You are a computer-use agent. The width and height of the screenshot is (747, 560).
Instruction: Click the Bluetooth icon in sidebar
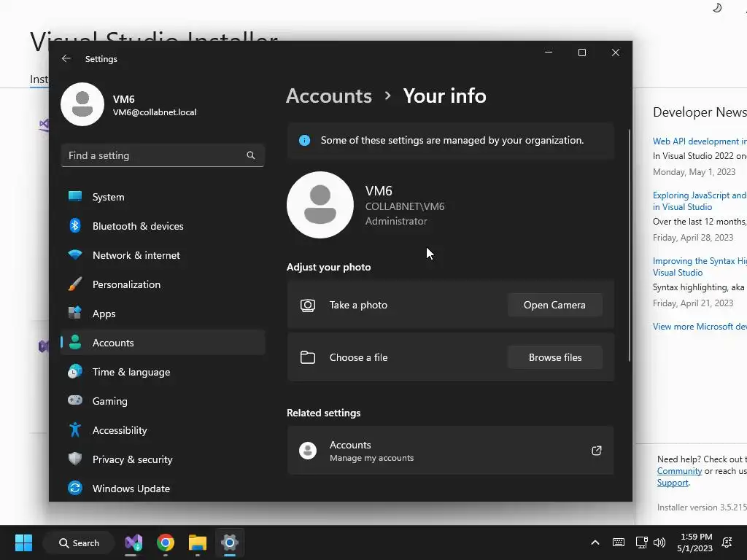click(75, 225)
